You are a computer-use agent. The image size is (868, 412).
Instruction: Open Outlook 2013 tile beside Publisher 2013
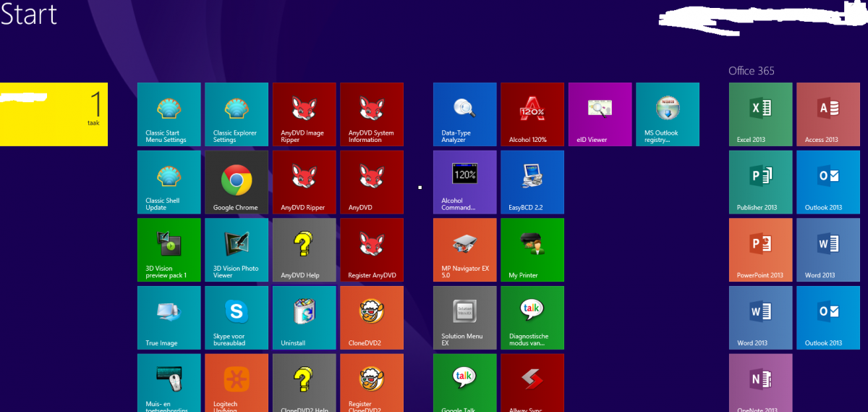(x=828, y=182)
